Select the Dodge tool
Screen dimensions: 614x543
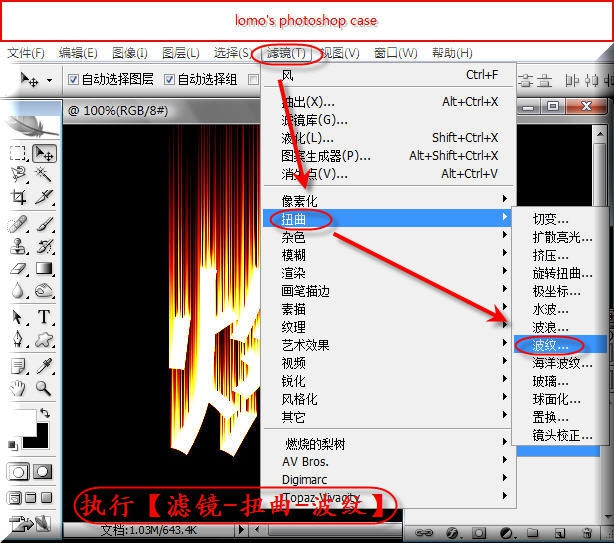pyautogui.click(x=44, y=290)
